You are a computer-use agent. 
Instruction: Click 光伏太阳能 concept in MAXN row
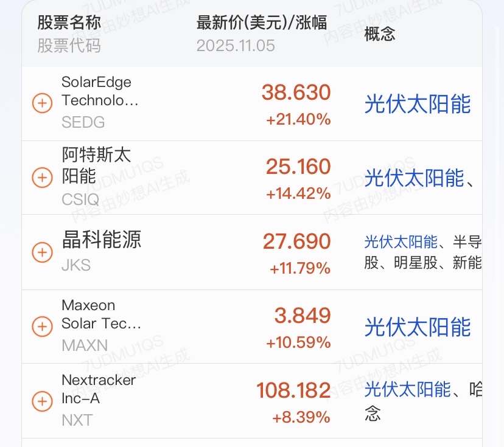[418, 327]
